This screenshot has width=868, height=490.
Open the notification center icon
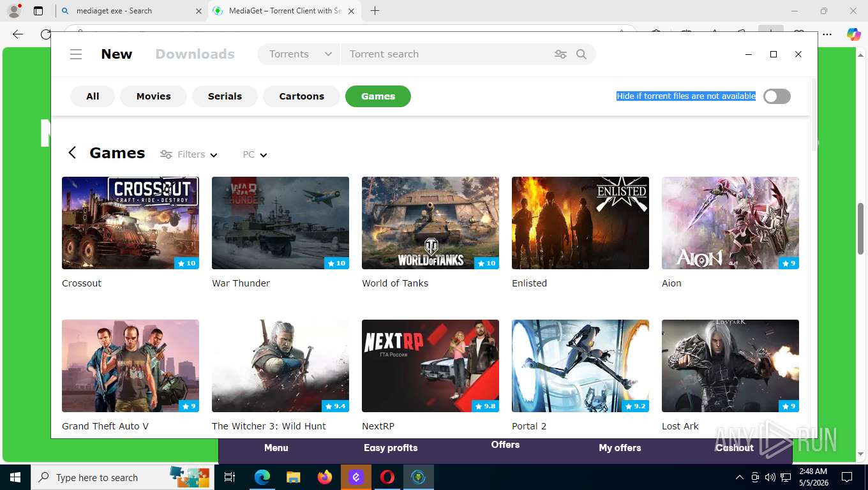pos(847,477)
